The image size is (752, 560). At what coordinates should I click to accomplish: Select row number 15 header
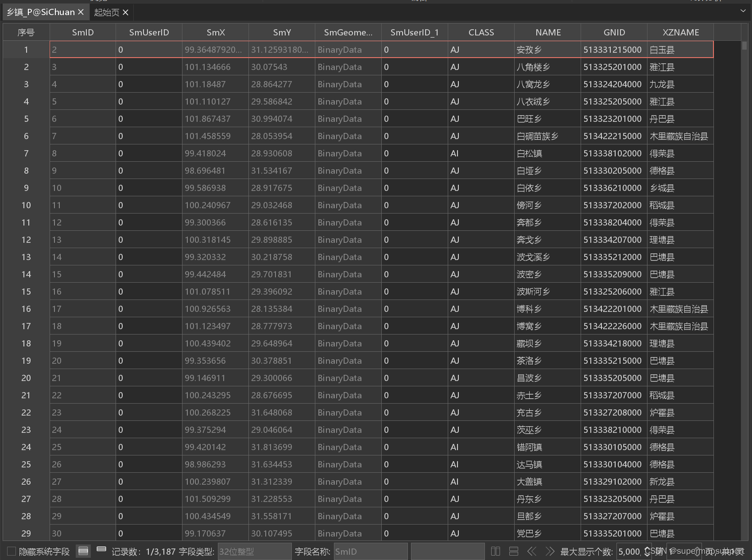coord(26,292)
